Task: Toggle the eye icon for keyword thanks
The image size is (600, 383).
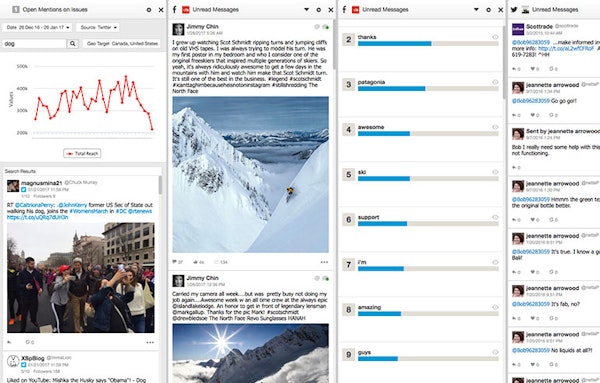Action: pyautogui.click(x=495, y=37)
